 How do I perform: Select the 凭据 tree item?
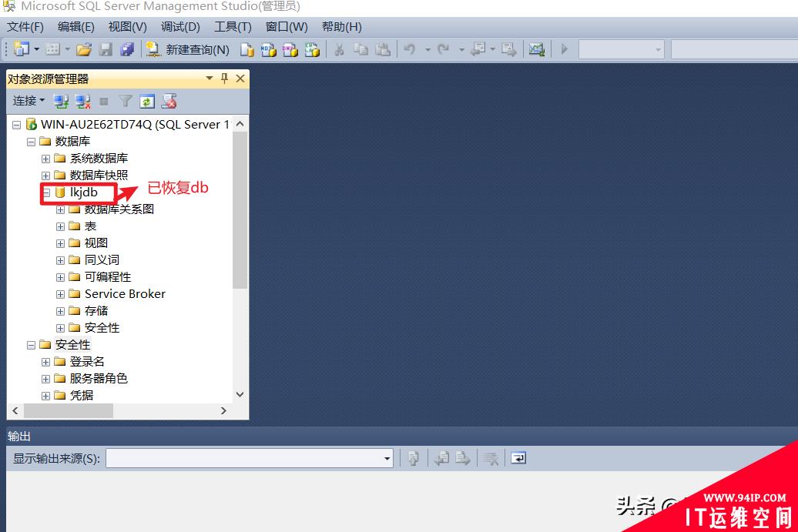(x=82, y=395)
